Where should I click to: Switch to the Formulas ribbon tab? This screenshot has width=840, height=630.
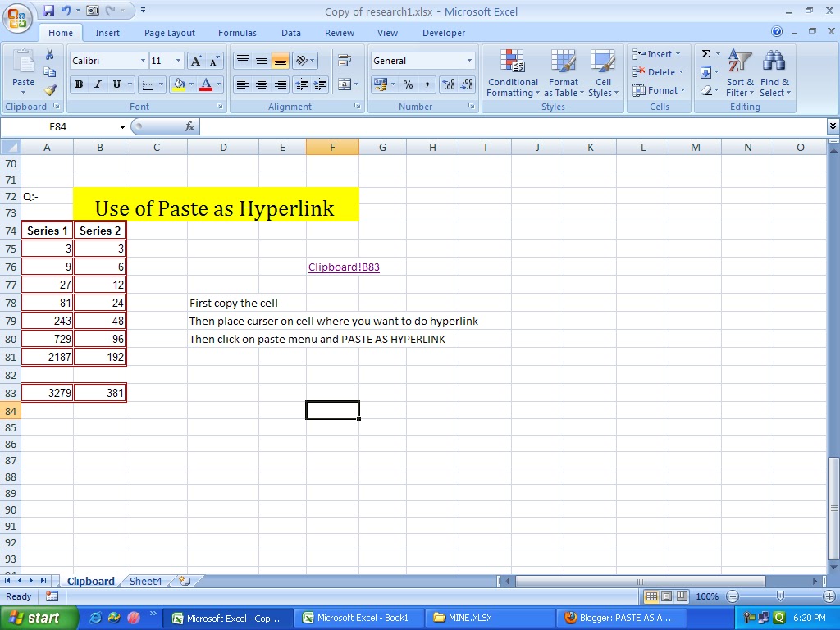[x=237, y=33]
